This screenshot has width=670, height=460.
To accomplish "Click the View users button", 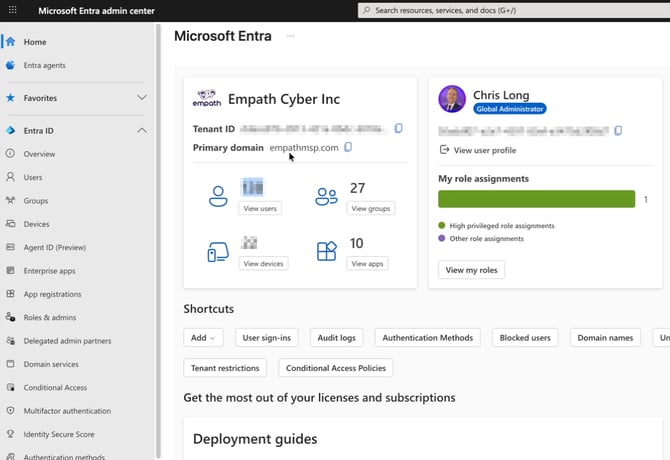I will tap(260, 208).
